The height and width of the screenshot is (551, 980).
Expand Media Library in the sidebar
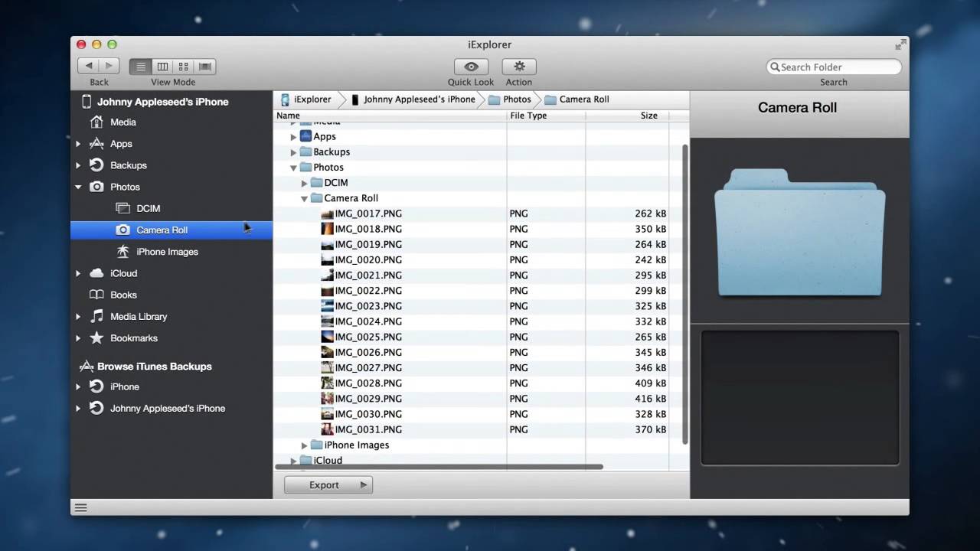pos(78,316)
